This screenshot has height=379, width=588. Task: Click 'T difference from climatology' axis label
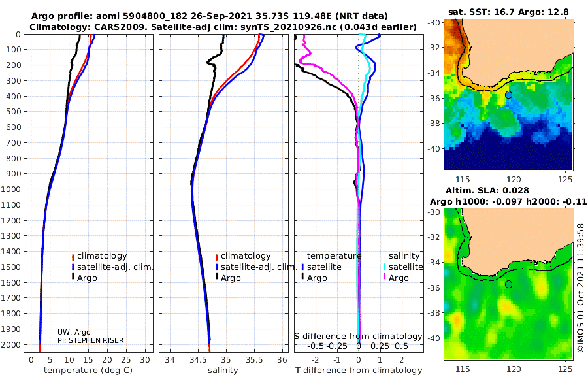359,371
